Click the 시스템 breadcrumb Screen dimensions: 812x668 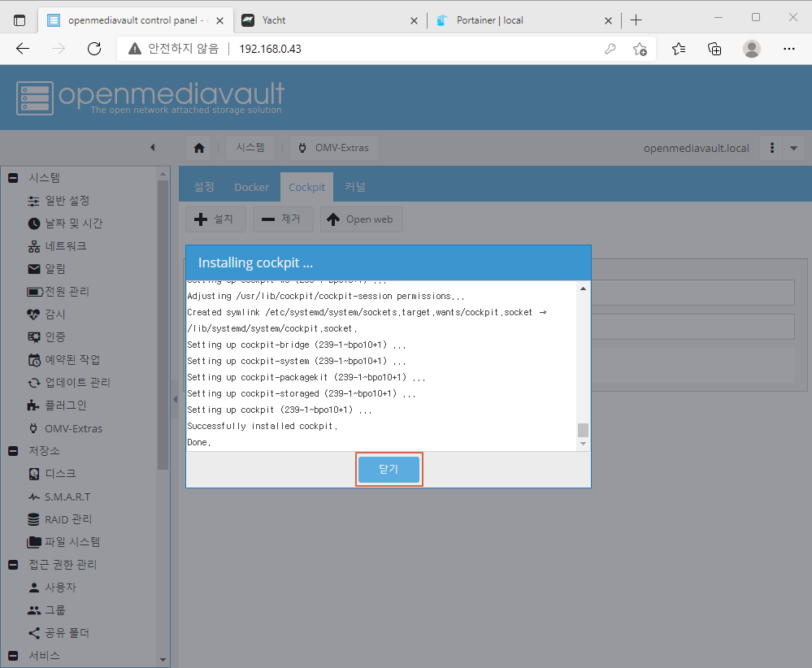(250, 148)
